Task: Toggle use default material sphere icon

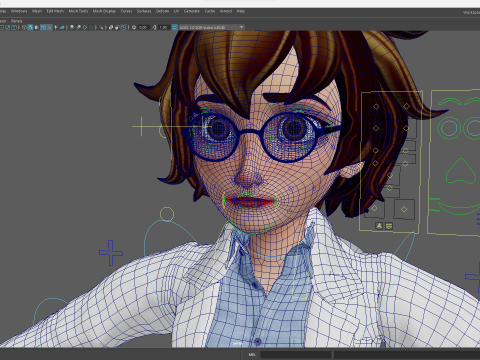Action: [36, 27]
